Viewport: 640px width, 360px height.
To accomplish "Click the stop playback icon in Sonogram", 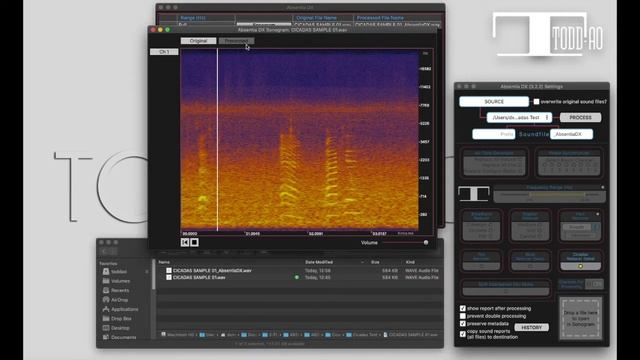I will click(194, 242).
